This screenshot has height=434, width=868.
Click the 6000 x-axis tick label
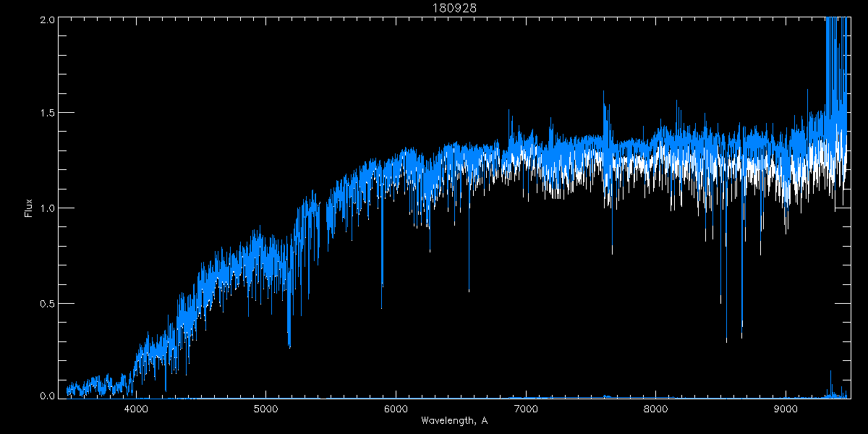pyautogui.click(x=396, y=409)
